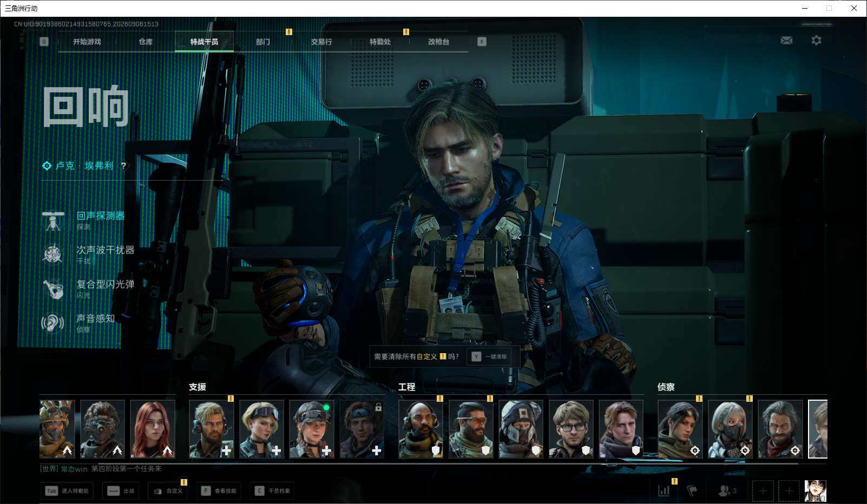Image resolution: width=867 pixels, height=504 pixels.
Task: Open the 自定义 customization button
Action: 168,491
